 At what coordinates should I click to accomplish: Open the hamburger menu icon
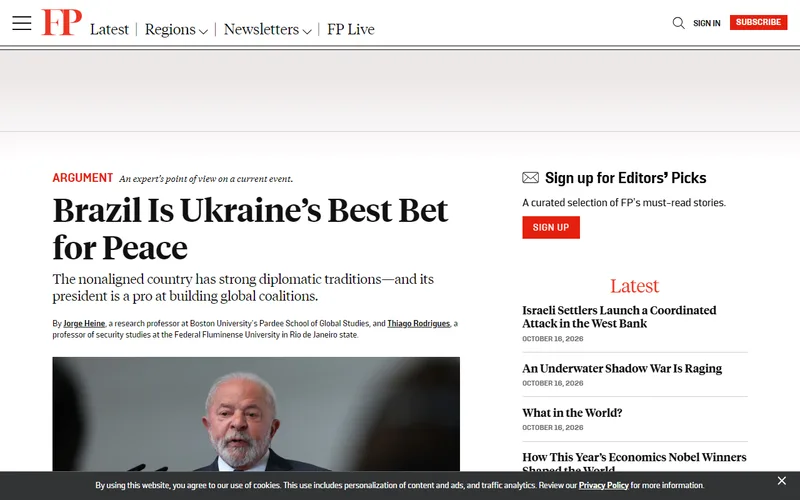coord(22,23)
